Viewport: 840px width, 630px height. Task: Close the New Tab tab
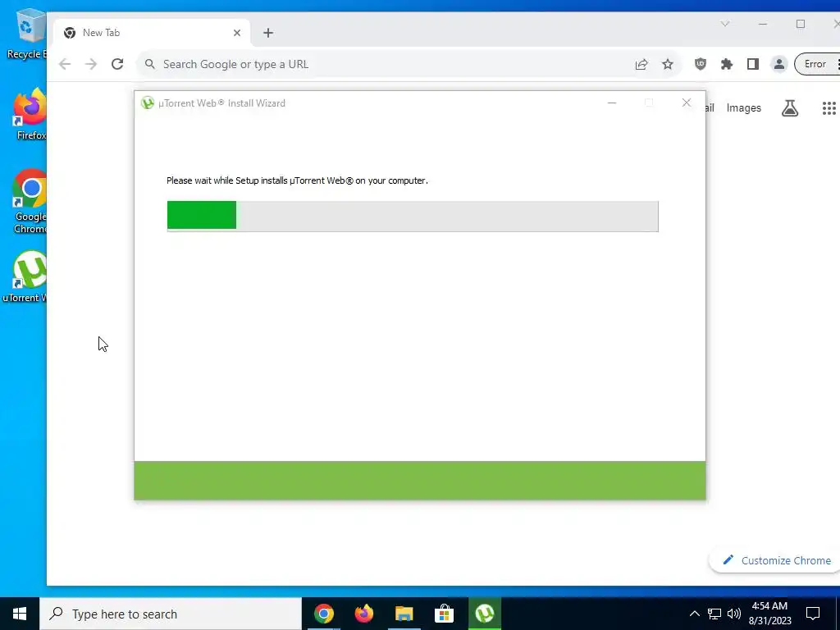coord(237,33)
